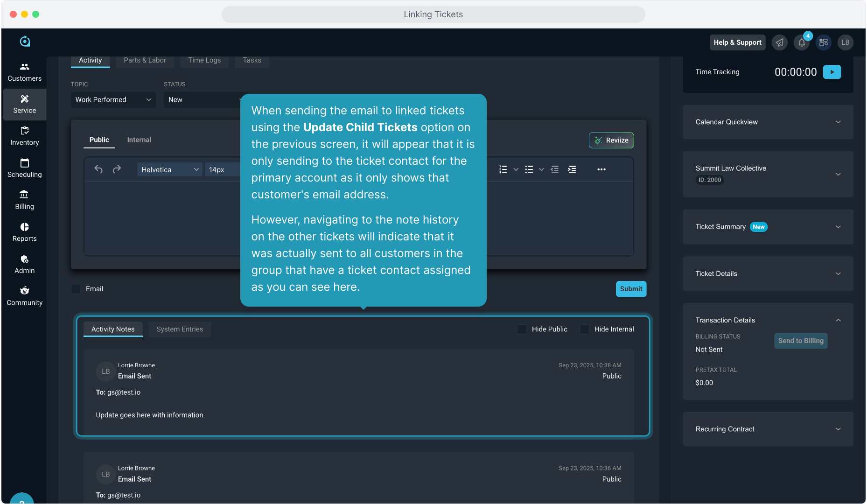Open the Inventory section in sidebar
Screen dimensions: 867x504
[25, 136]
